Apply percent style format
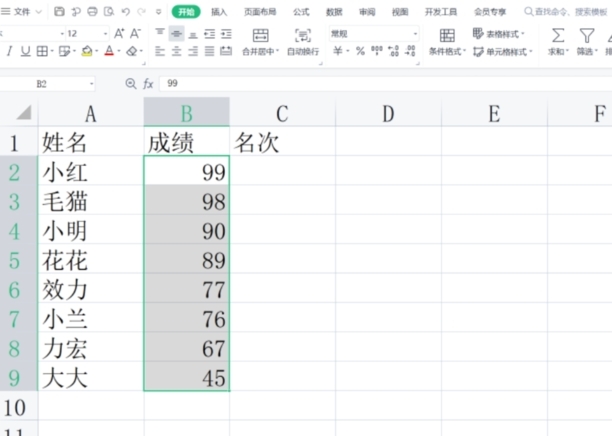612x436 pixels. pyautogui.click(x=360, y=51)
